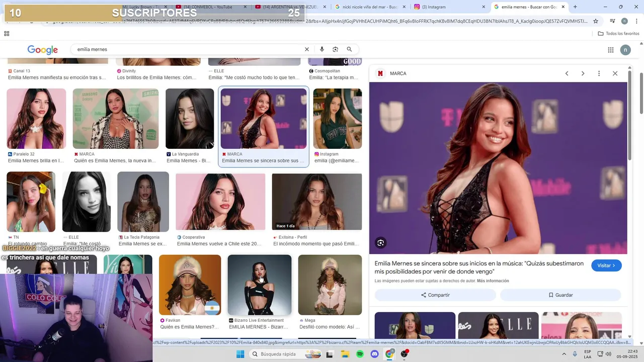The height and width of the screenshot is (362, 644).
Task: Open the taskbar clock and date
Action: 628,354
